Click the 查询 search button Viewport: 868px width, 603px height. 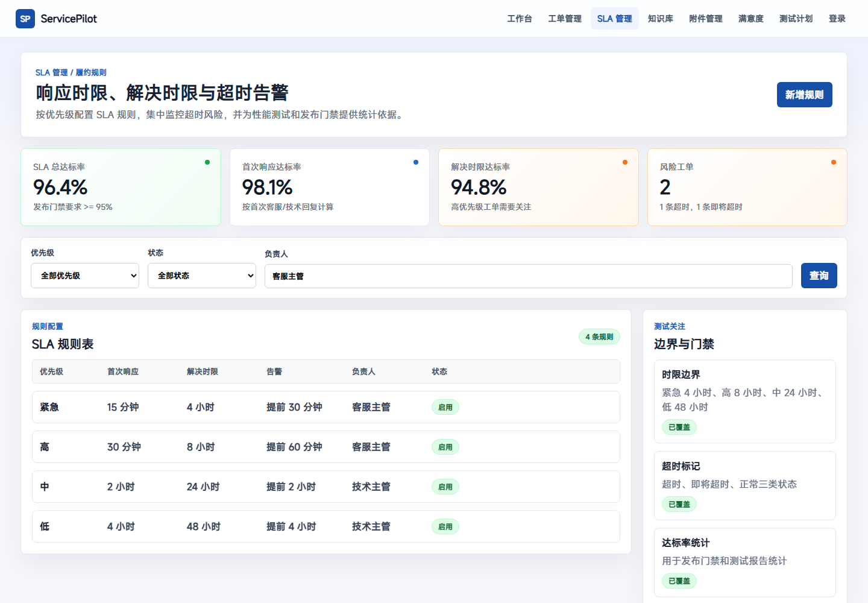[819, 276]
